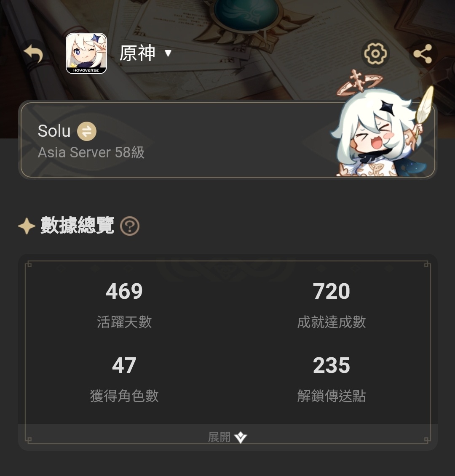Tap the gold star beside 數據總覽

coord(27,226)
